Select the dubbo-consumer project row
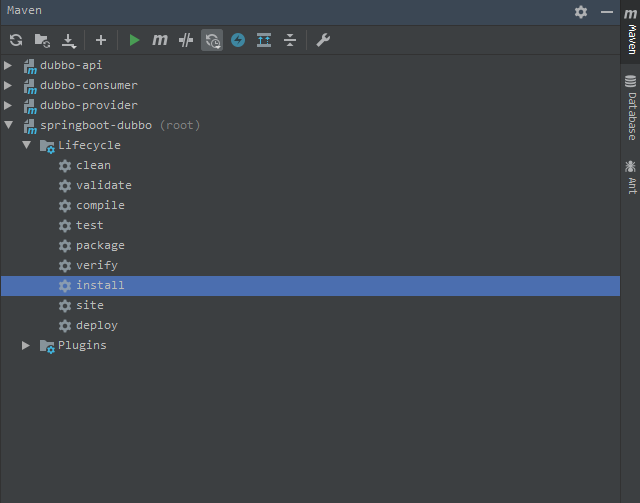Screen dimensions: 640x503 [x=310, y=85]
